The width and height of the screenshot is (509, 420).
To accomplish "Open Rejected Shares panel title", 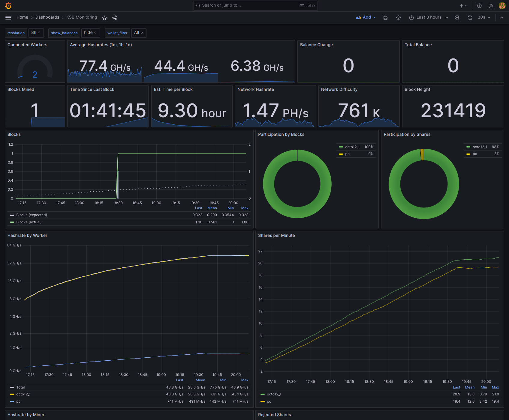I will point(274,415).
